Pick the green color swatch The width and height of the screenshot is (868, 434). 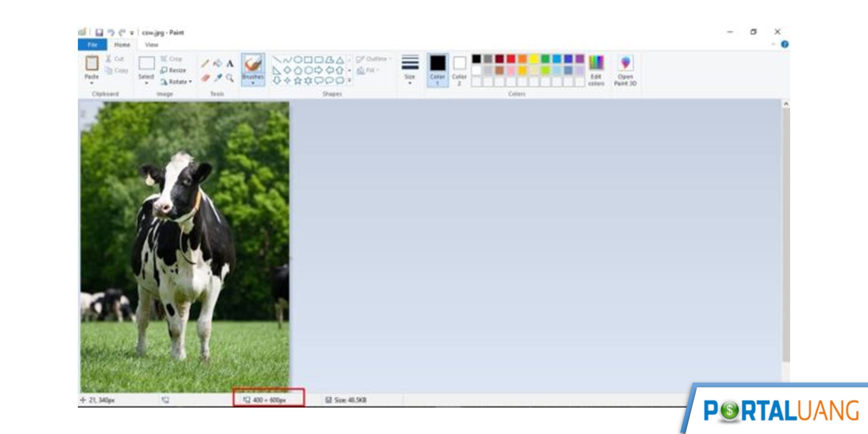click(545, 59)
